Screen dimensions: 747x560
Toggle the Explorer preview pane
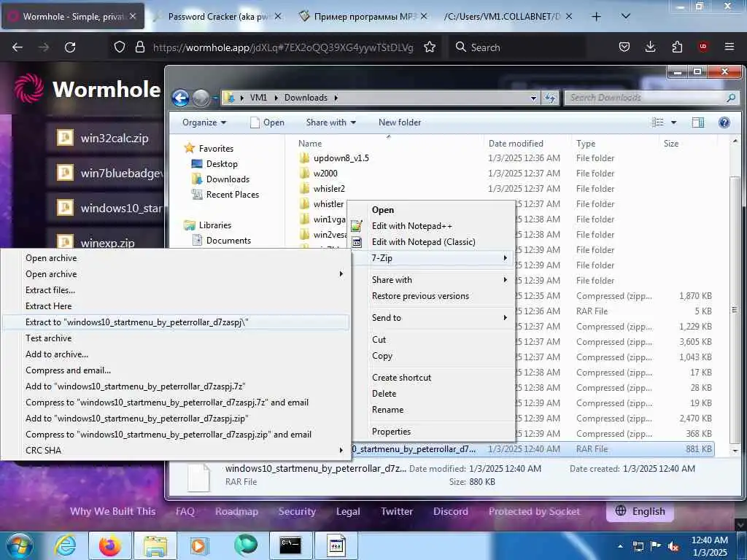(698, 122)
